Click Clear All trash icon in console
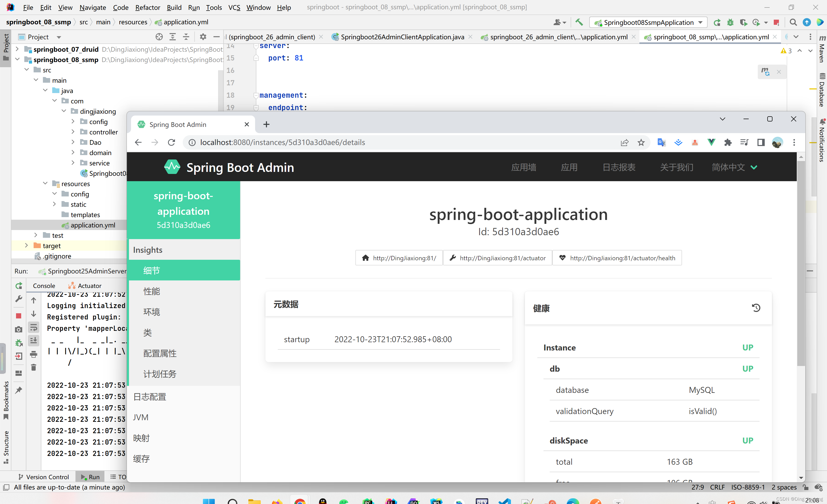 (x=34, y=368)
